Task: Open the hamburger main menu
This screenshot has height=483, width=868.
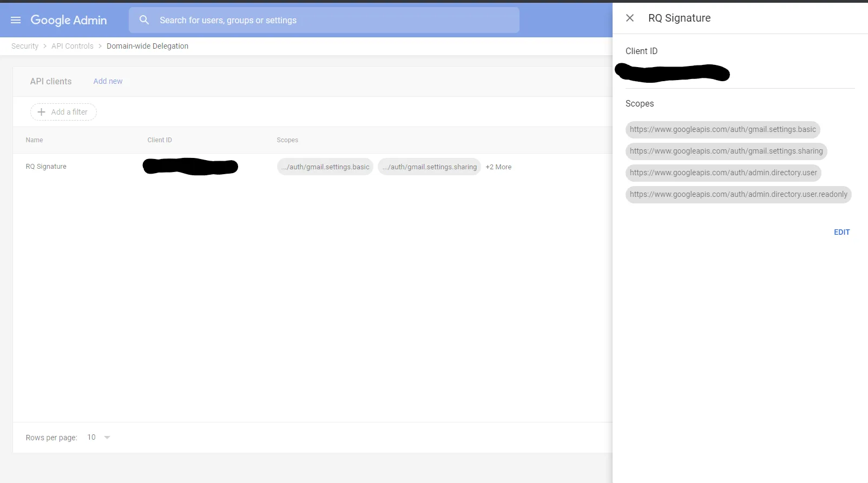Action: pos(16,20)
